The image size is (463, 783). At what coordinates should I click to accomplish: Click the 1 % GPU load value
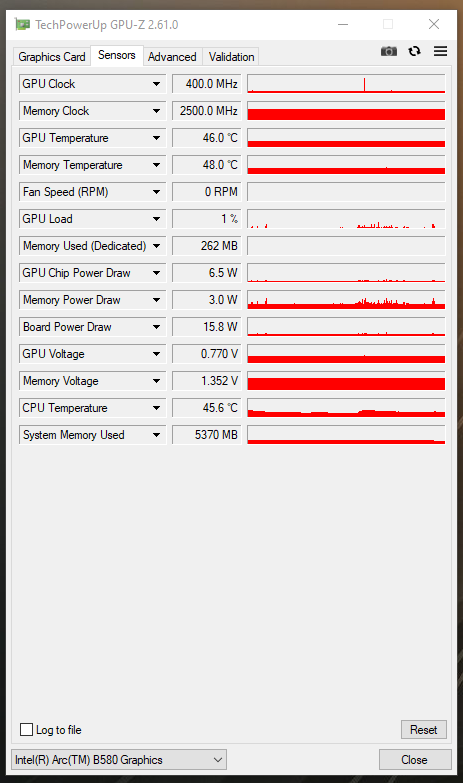tap(207, 219)
